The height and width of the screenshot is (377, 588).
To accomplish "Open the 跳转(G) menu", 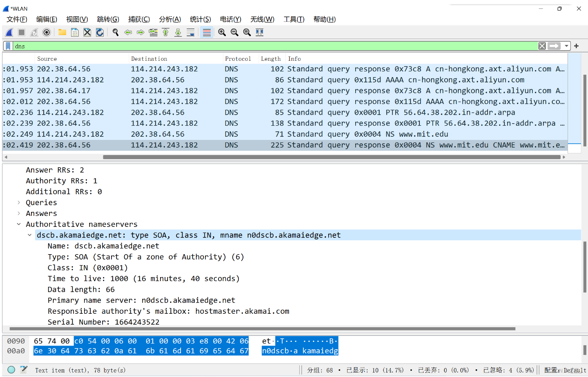I will click(108, 19).
